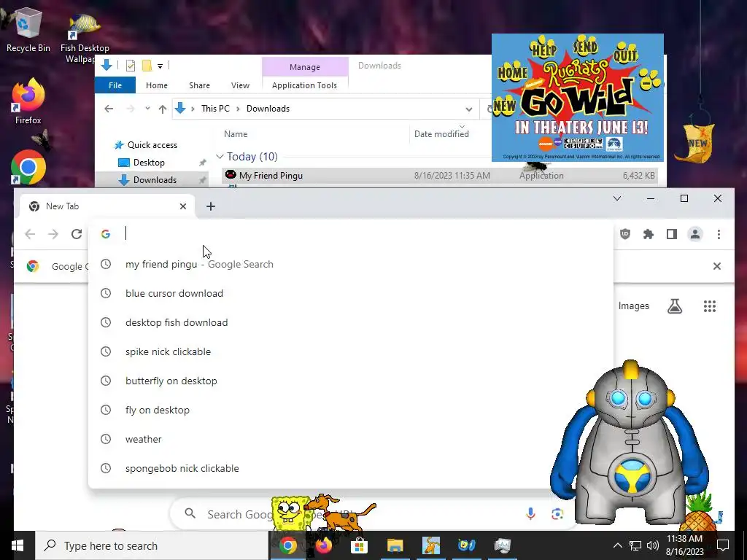
Task: Open Fish Desktop Wallpaper shortcut
Action: [85, 38]
